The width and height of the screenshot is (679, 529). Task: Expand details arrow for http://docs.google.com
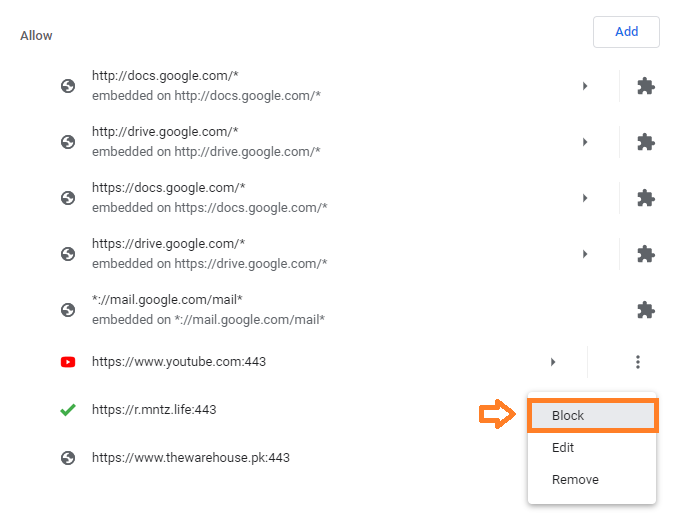point(585,86)
